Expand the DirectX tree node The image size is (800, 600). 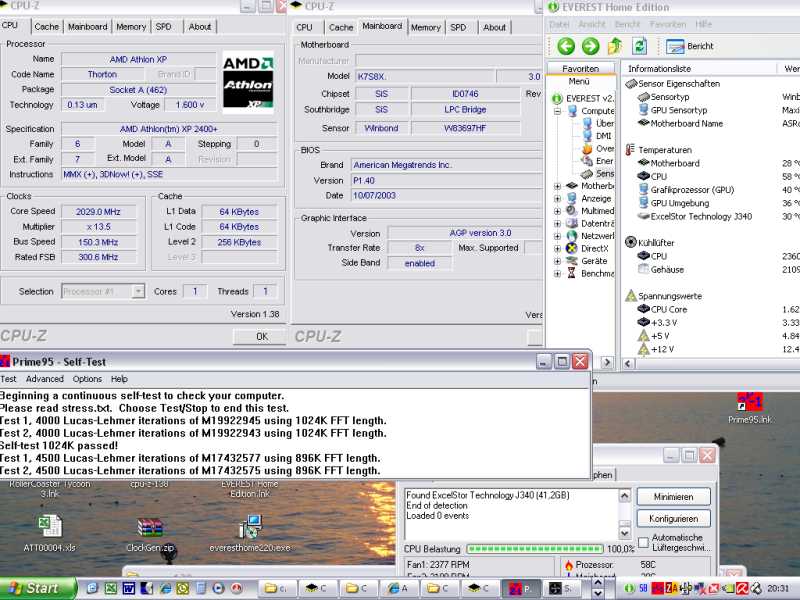tap(557, 248)
